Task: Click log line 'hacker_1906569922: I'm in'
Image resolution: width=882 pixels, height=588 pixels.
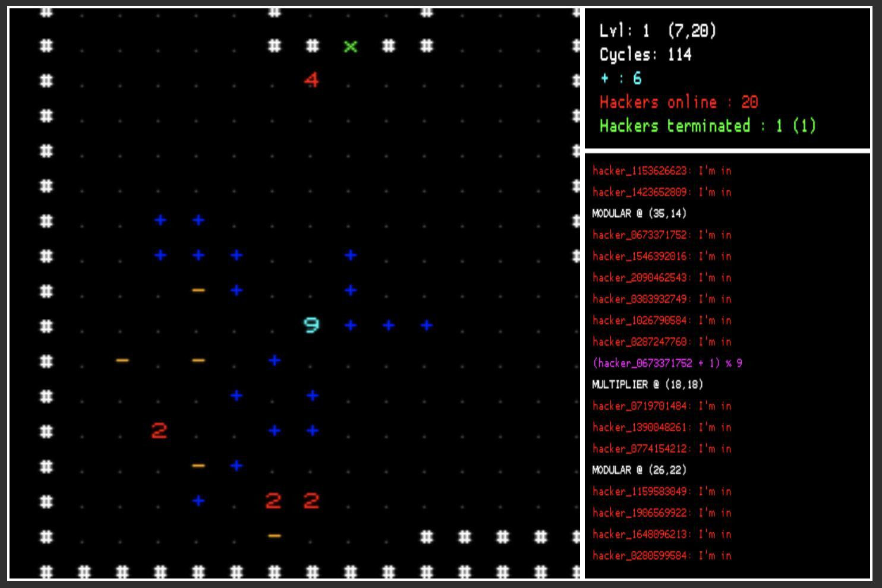Action: tap(661, 513)
